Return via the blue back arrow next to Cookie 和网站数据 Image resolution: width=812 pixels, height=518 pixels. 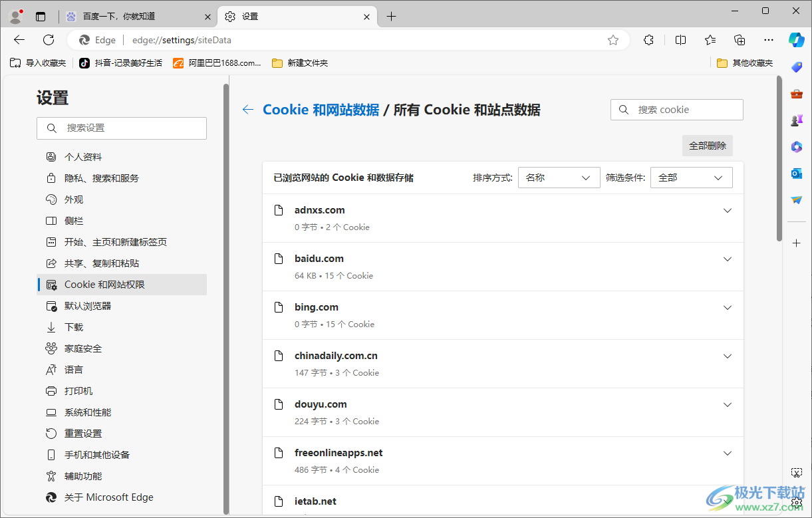(x=248, y=110)
